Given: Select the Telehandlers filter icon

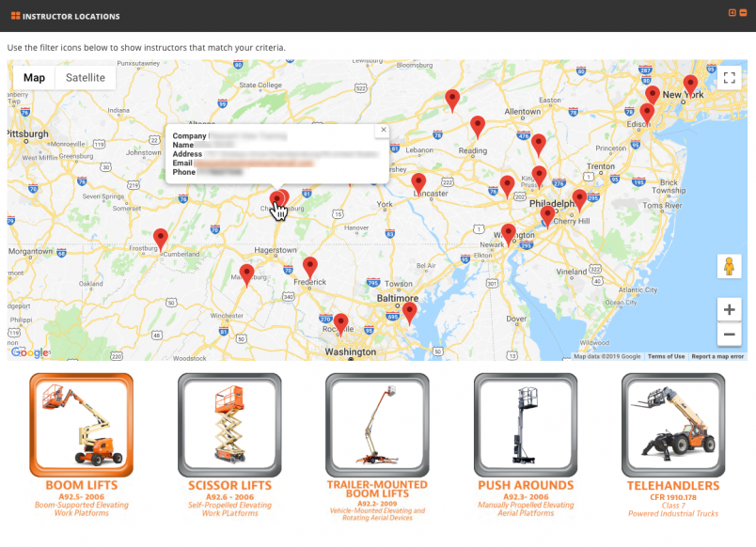Looking at the screenshot, I should click(x=673, y=425).
